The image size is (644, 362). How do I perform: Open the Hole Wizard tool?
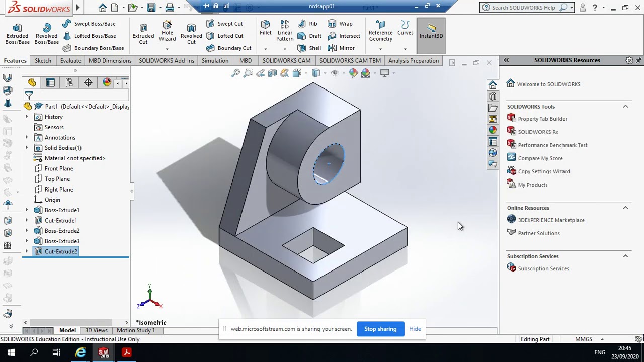click(x=167, y=31)
